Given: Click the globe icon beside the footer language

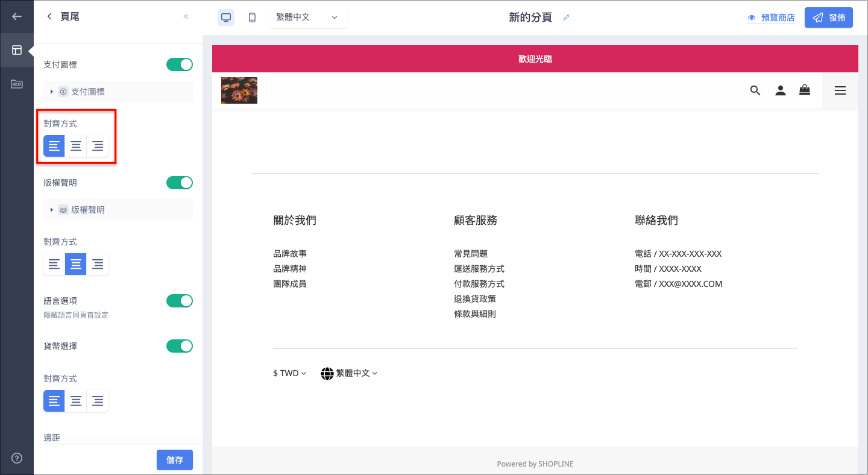Looking at the screenshot, I should tap(327, 373).
